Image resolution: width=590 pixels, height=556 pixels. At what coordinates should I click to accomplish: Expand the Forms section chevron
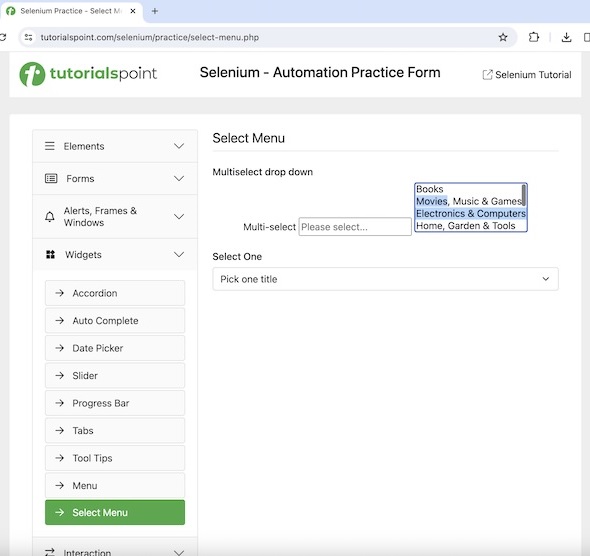(x=179, y=178)
